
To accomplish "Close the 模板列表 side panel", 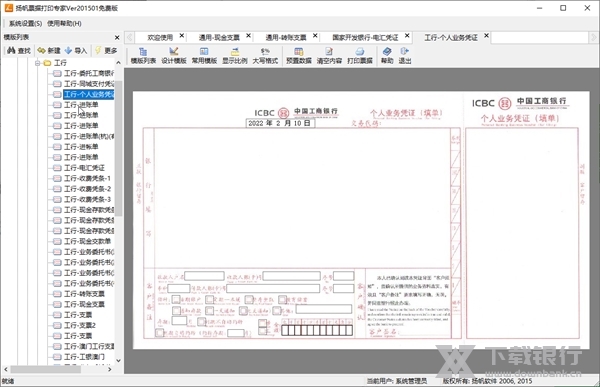I will coord(117,38).
